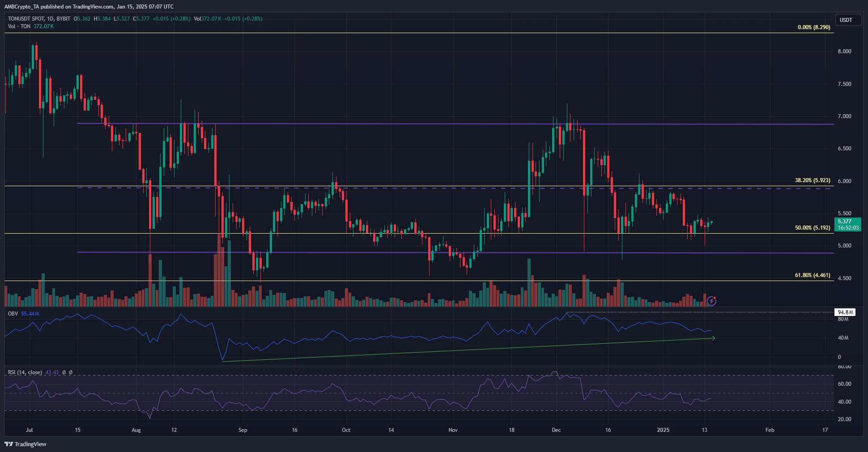The image size is (868, 452).
Task: Click the 8.000 price axis label
Action: pos(845,51)
